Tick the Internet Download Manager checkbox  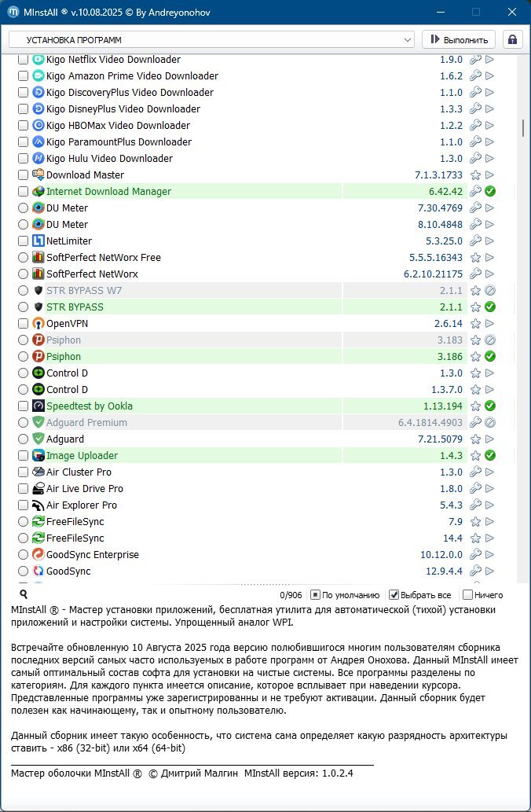[23, 192]
